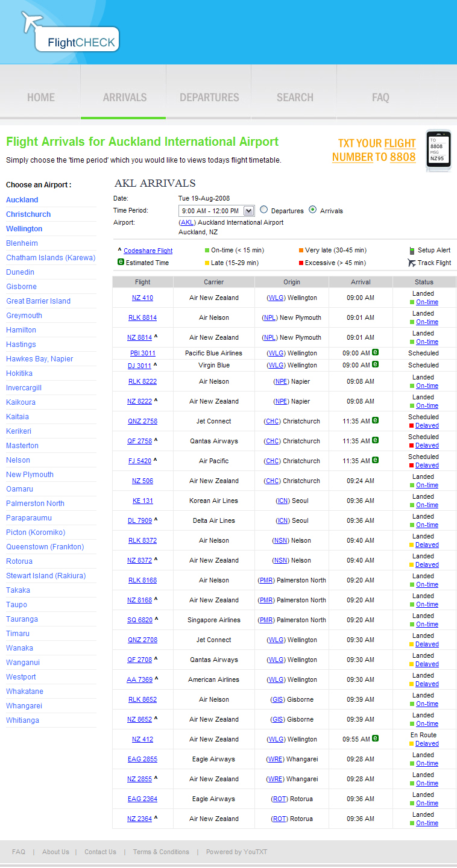Viewport: 457px width, 868px height.
Task: Open flight KE 131 link
Action: (143, 501)
